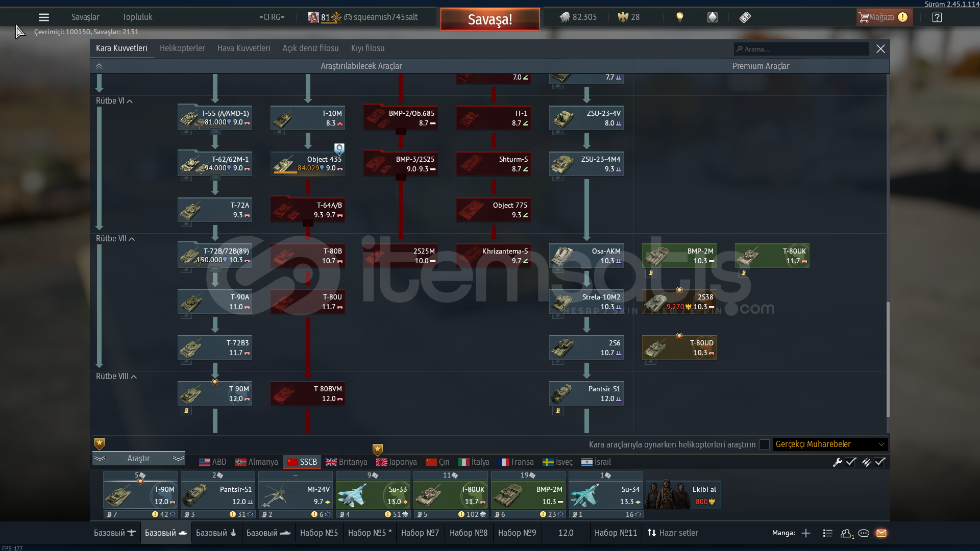Collapse the Rütbe VII section
The height and width of the screenshot is (551, 980).
point(115,239)
